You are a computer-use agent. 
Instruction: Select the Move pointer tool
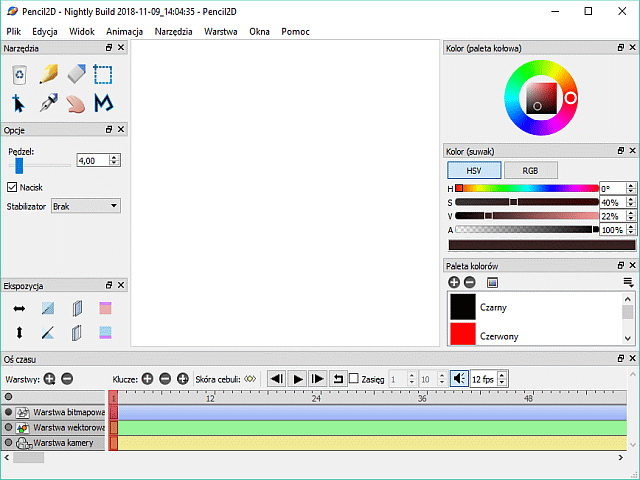[18, 103]
